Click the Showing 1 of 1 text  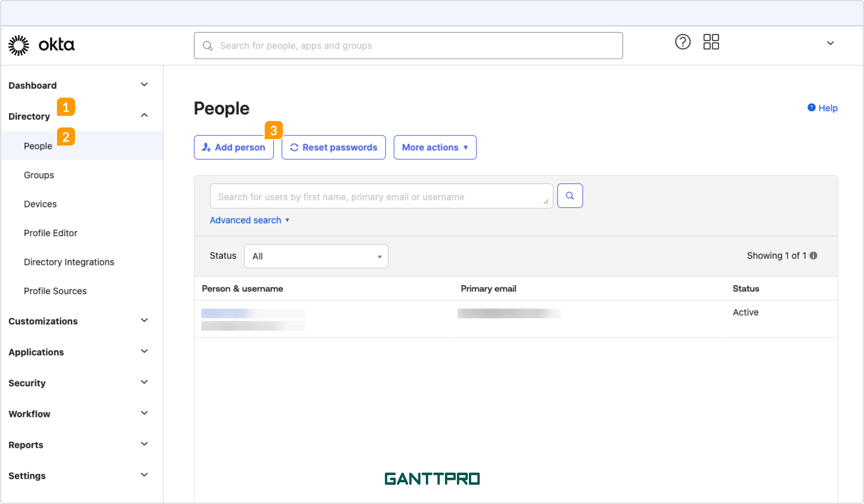coord(776,256)
